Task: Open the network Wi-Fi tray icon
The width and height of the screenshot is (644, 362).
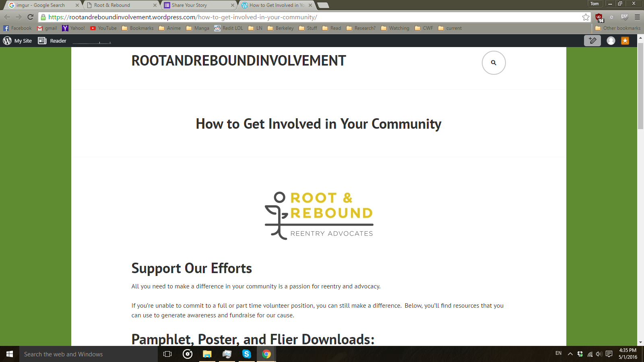Action: [x=590, y=354]
